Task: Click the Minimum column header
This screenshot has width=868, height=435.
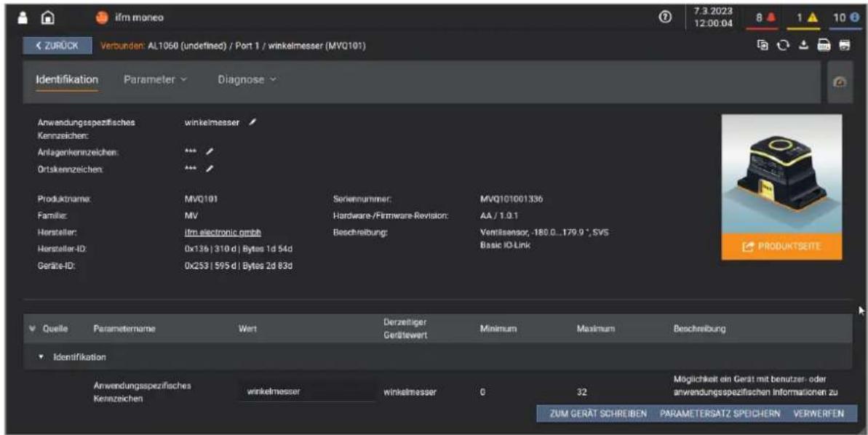Action: coord(498,329)
